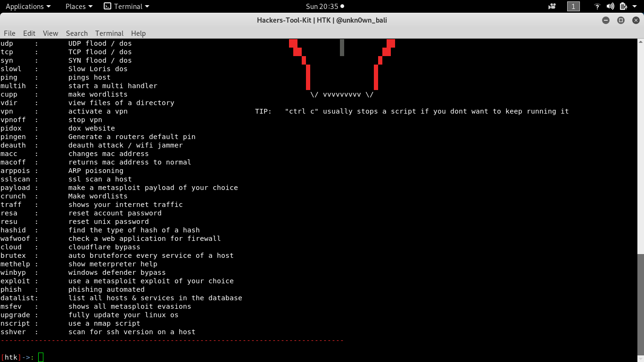Click the 'brutex' command name
Viewport: 644px width, 362px height.
pos(13,255)
